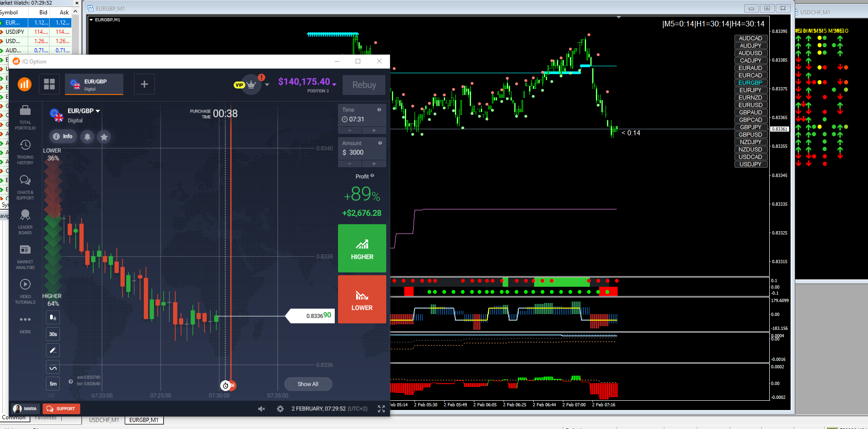Click the green HIGHER button
Screen dimensions: 868x429
[362, 248]
